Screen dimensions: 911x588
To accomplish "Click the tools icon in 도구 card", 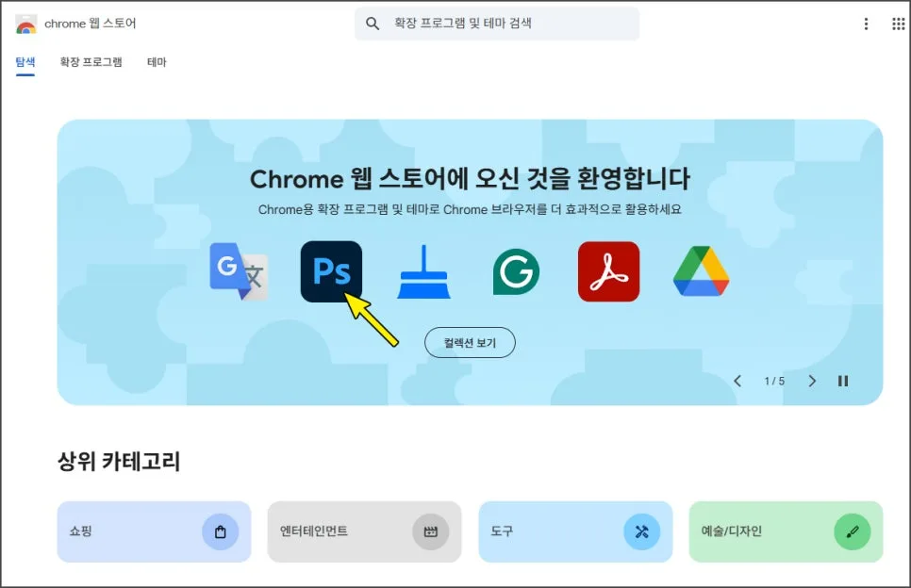I will click(641, 531).
